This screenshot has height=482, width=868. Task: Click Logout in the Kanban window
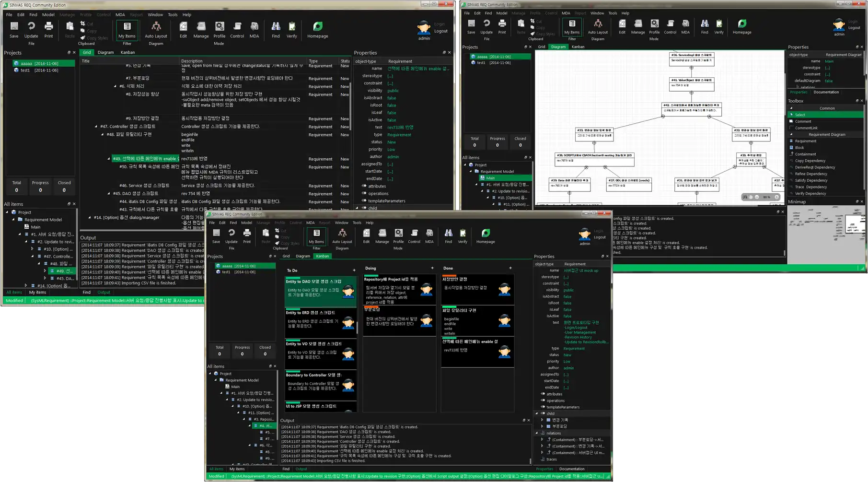[600, 237]
